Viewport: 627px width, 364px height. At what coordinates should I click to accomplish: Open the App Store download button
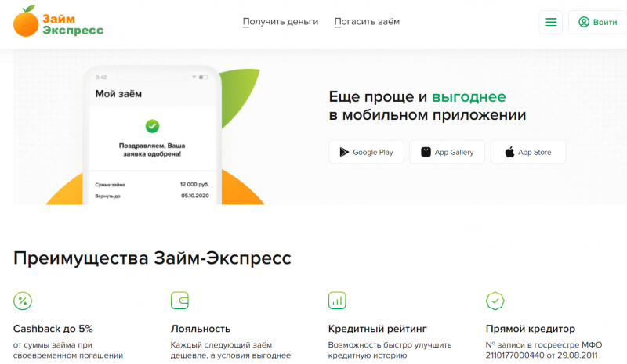[x=528, y=152]
